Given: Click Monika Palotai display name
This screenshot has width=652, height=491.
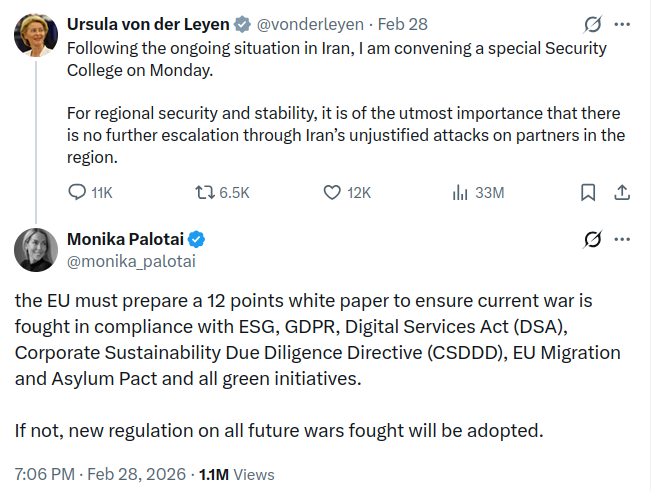Looking at the screenshot, I should click(x=126, y=239).
